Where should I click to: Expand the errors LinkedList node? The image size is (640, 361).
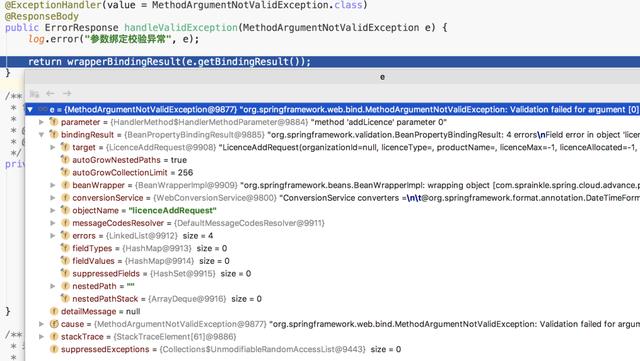pyautogui.click(x=53, y=236)
